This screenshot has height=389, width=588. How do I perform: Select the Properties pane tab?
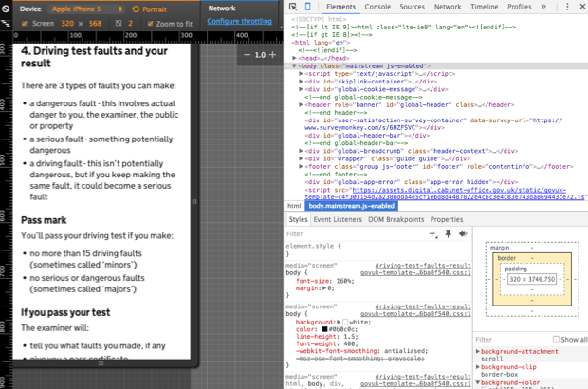(x=447, y=219)
